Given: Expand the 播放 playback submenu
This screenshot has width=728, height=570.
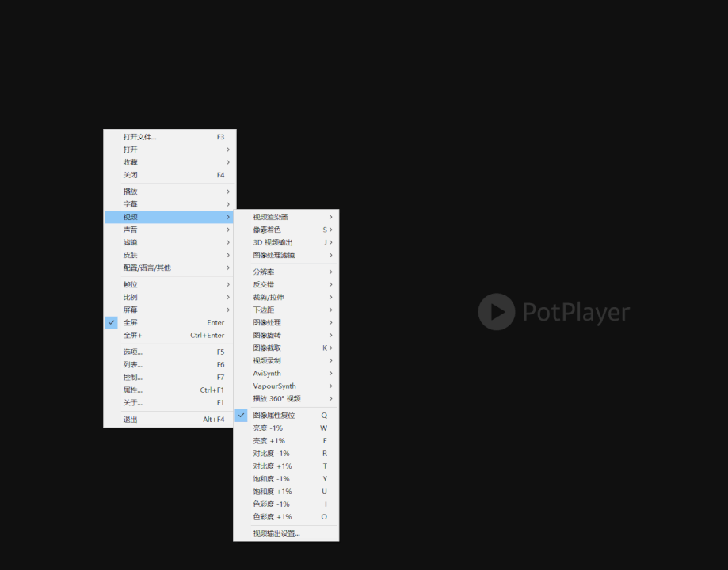Looking at the screenshot, I should point(170,192).
